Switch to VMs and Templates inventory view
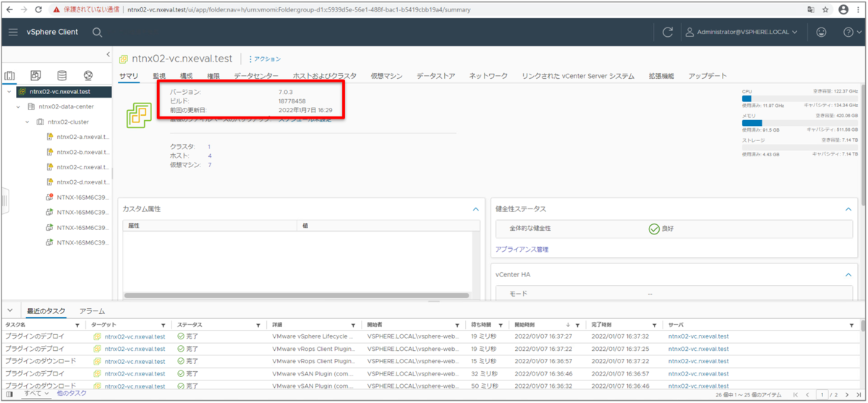The image size is (868, 403). tap(35, 75)
